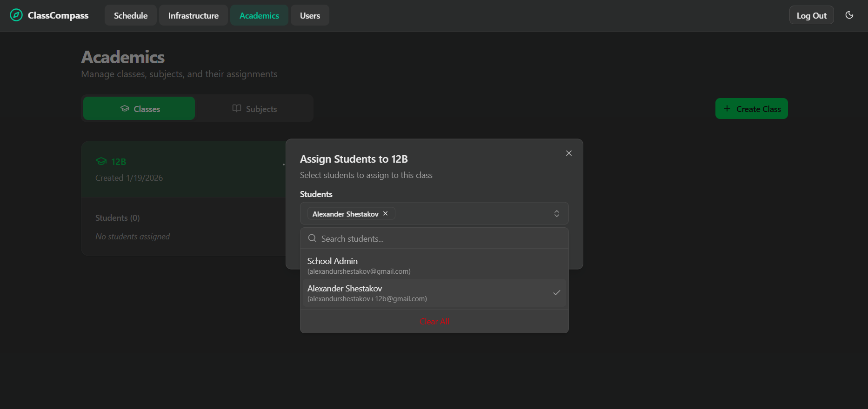Uncheck the checkmark next to Alexander Shestakov
Image resolution: width=868 pixels, height=409 pixels.
point(556,293)
